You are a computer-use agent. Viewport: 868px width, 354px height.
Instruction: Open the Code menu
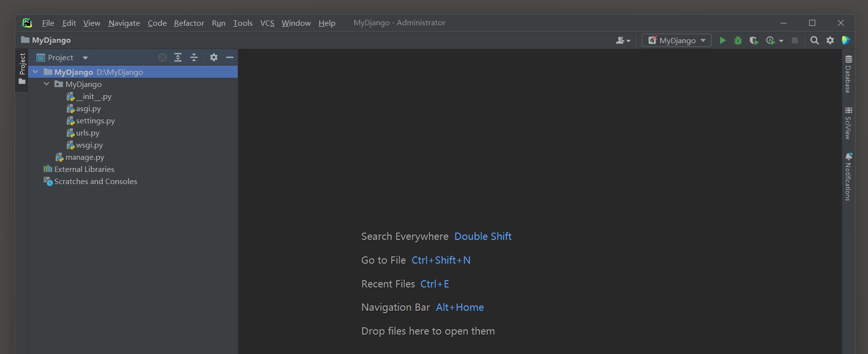157,23
